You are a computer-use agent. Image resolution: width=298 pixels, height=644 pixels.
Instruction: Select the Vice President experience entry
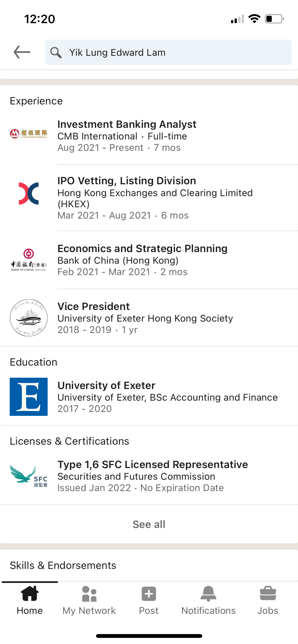[93, 306]
